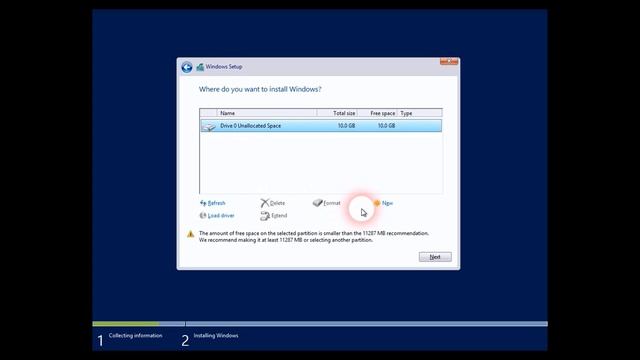The image size is (640, 360).
Task: Click the Format drive icon
Action: [x=318, y=203]
